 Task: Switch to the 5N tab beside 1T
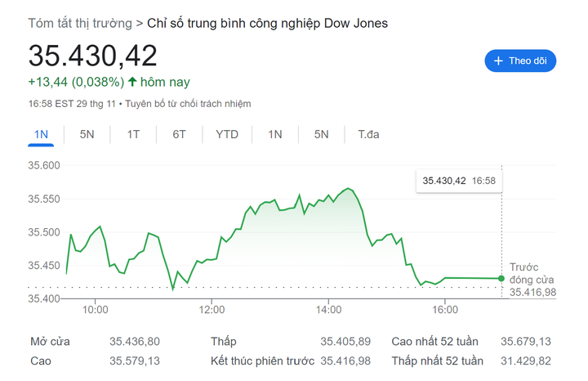tap(87, 134)
